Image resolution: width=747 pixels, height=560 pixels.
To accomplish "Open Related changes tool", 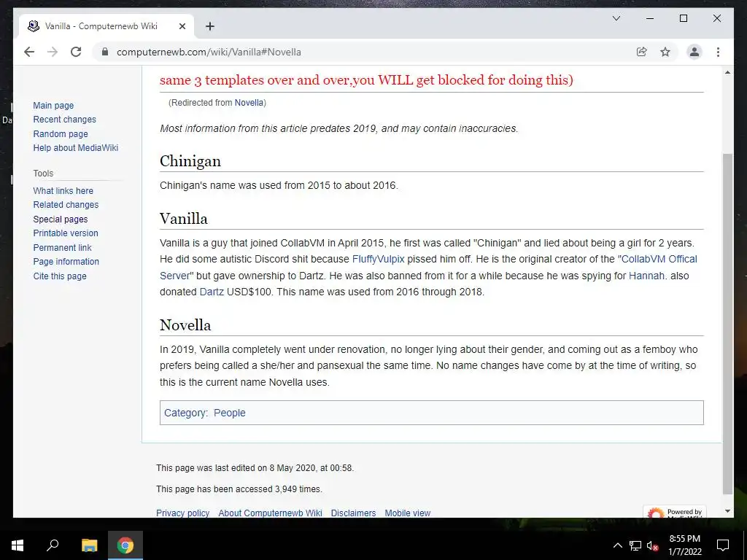I will point(66,205).
